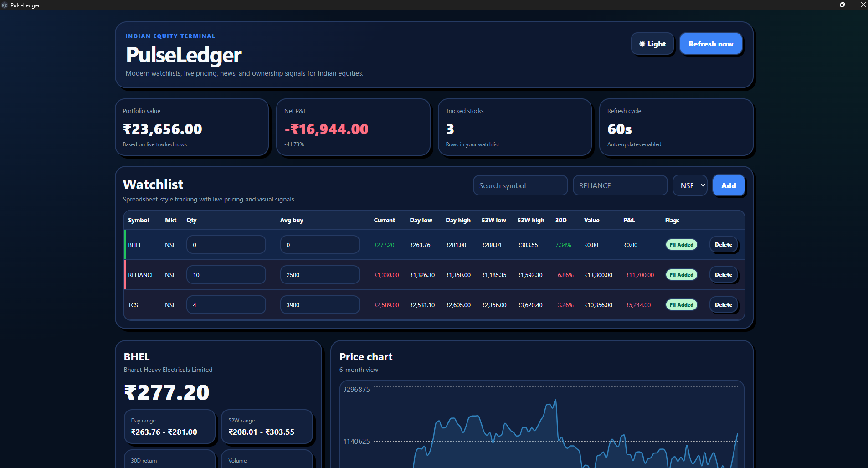Click the Volume card
Screen dimensions: 868x468
tap(267, 459)
